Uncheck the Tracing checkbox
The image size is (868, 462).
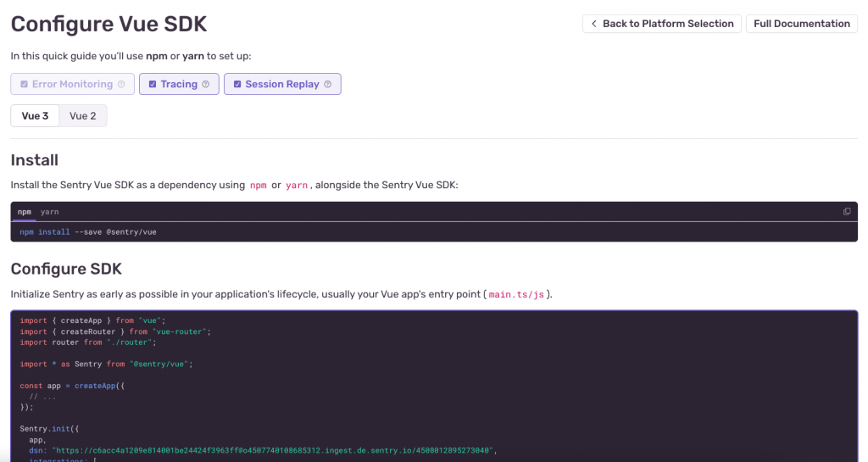[153, 84]
